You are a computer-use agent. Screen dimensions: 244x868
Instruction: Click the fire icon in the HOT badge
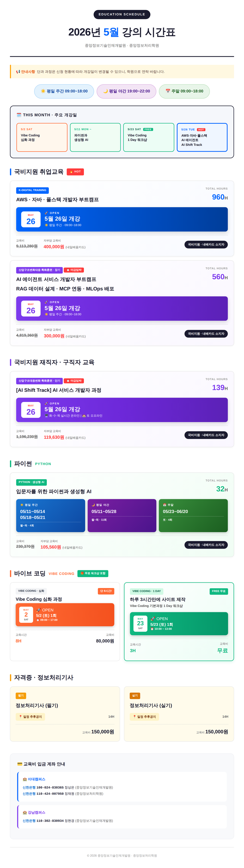pyautogui.click(x=71, y=172)
